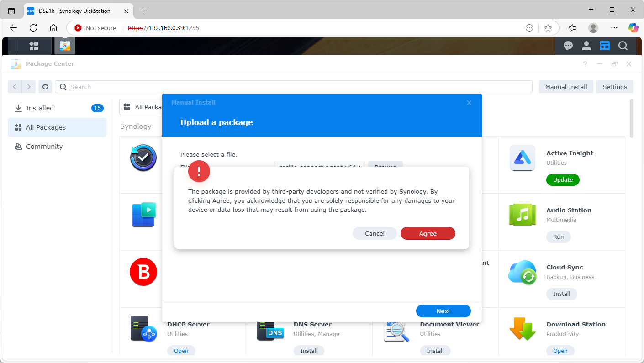The width and height of the screenshot is (644, 363).
Task: Select Community in the sidebar
Action: click(x=44, y=146)
